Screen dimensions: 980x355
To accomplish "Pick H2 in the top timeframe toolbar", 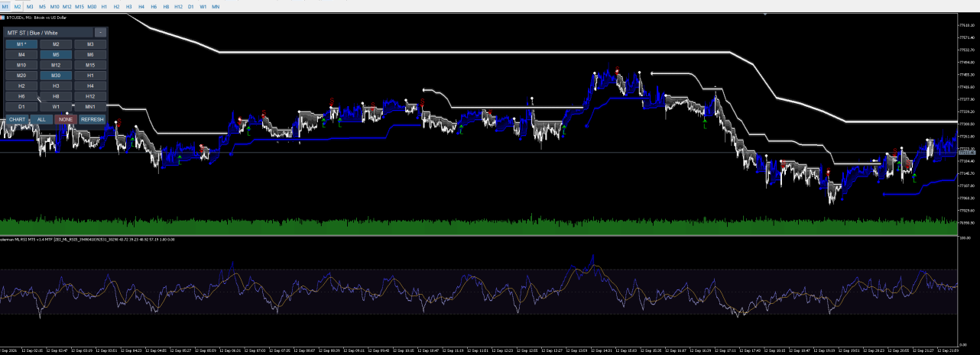I will point(117,6).
